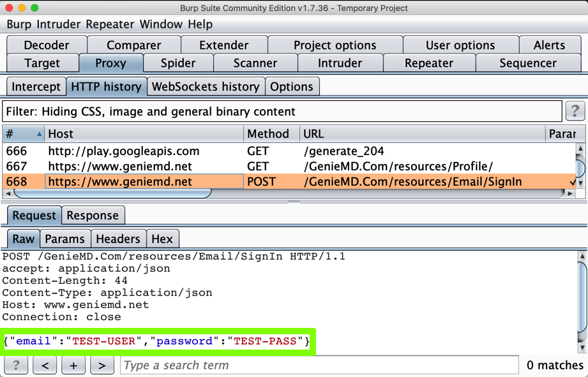Open the filter help question mark button
Viewport: 588px width, 377px height.
tap(575, 111)
